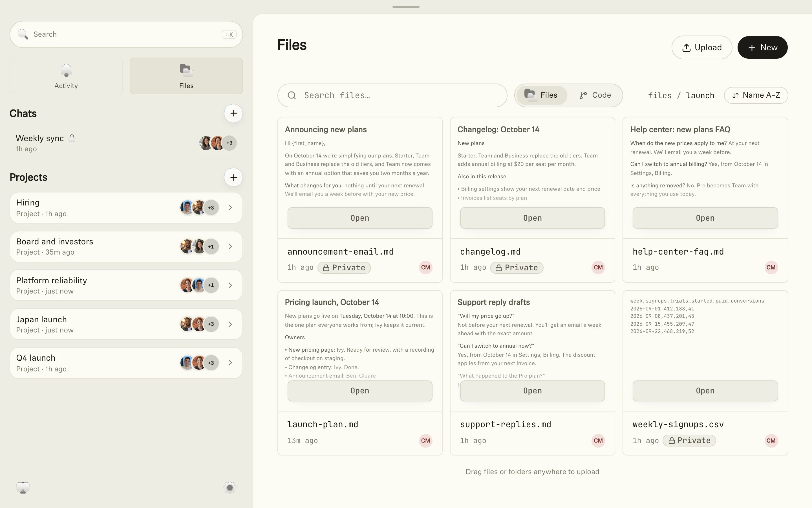Expand the Hiring project chevron

tap(230, 208)
